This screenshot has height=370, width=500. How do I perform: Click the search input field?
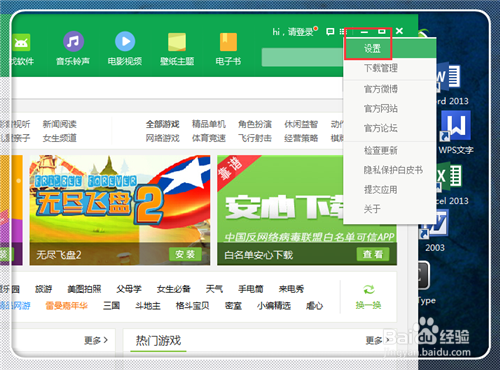303,57
